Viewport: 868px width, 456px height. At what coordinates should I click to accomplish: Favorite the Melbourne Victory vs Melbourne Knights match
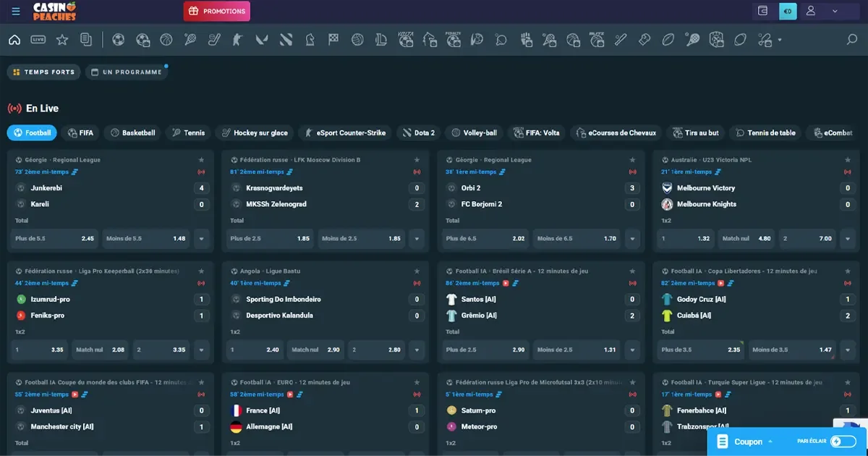(848, 160)
